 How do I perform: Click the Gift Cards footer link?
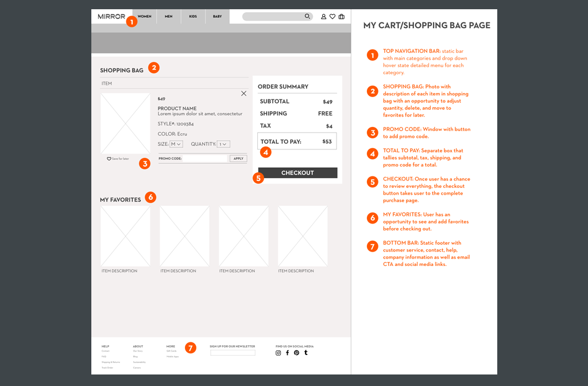(x=171, y=351)
